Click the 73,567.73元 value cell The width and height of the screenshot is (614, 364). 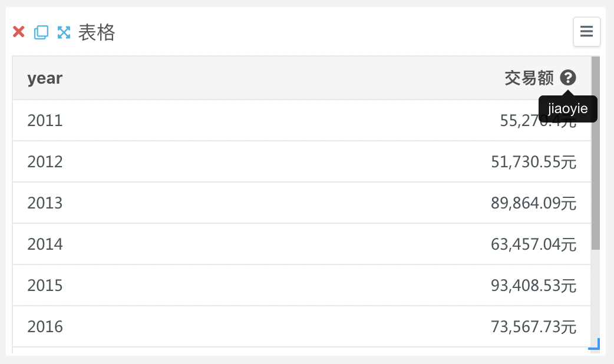(533, 326)
